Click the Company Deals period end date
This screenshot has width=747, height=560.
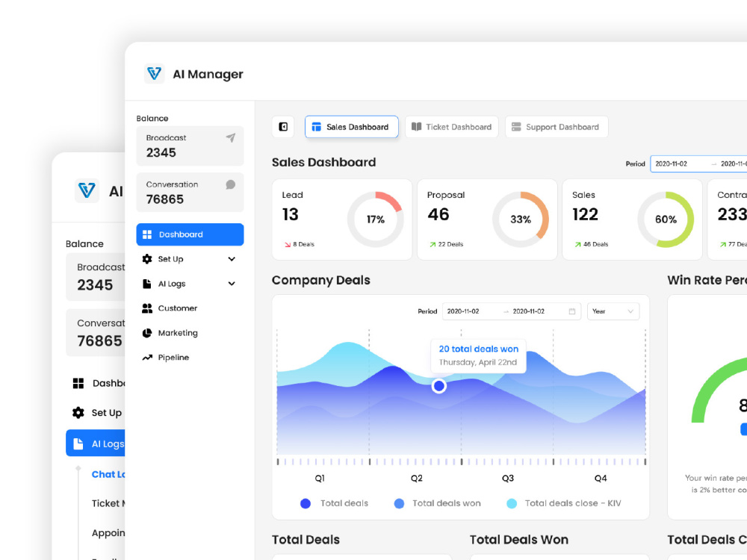point(528,311)
